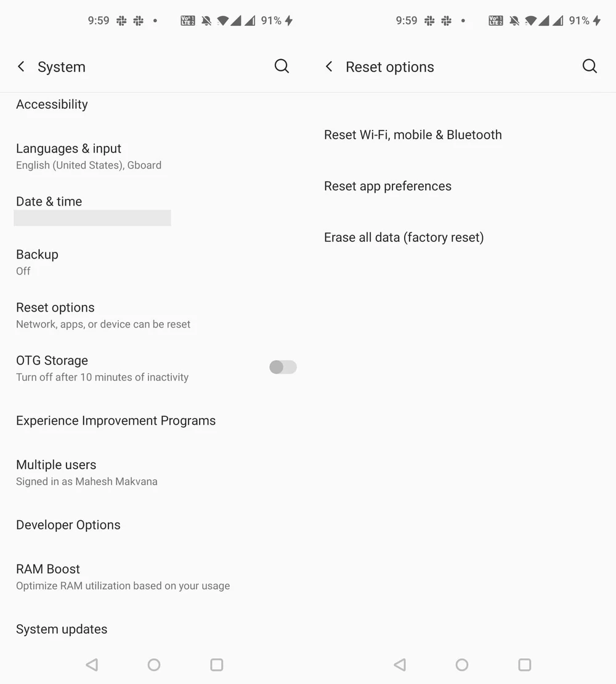
Task: Go back from the System screen
Action: click(x=21, y=66)
